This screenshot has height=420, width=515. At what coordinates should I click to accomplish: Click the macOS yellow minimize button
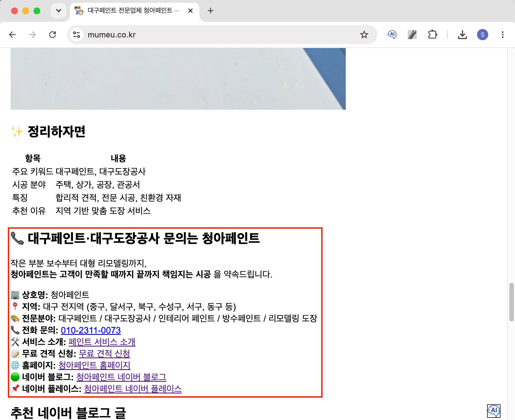(x=26, y=11)
